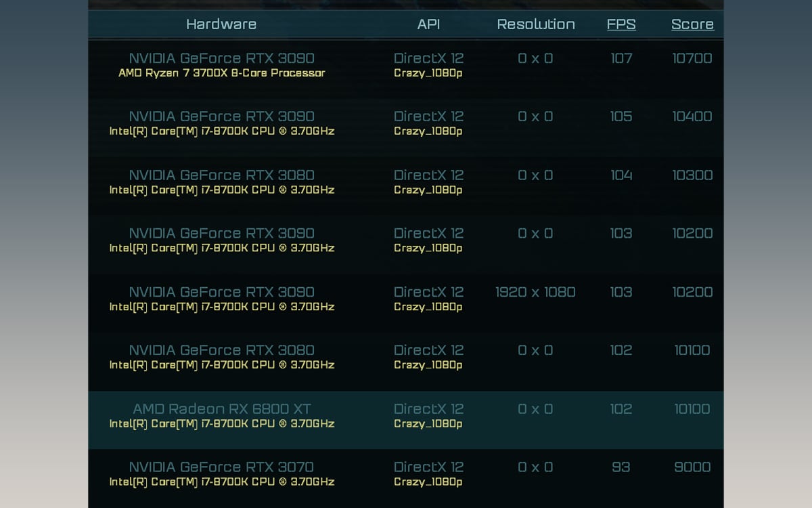Click the 10300 score value
This screenshot has width=812, height=508.
click(692, 175)
